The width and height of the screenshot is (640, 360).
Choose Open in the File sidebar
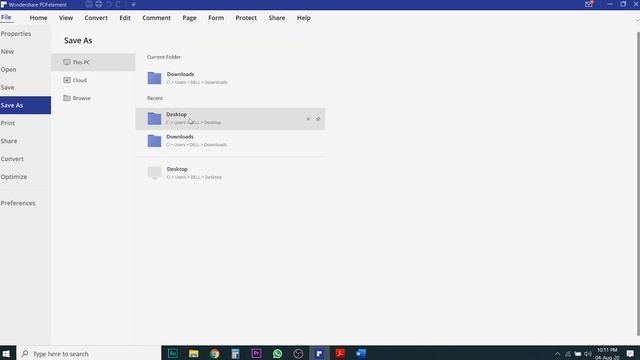point(25,70)
